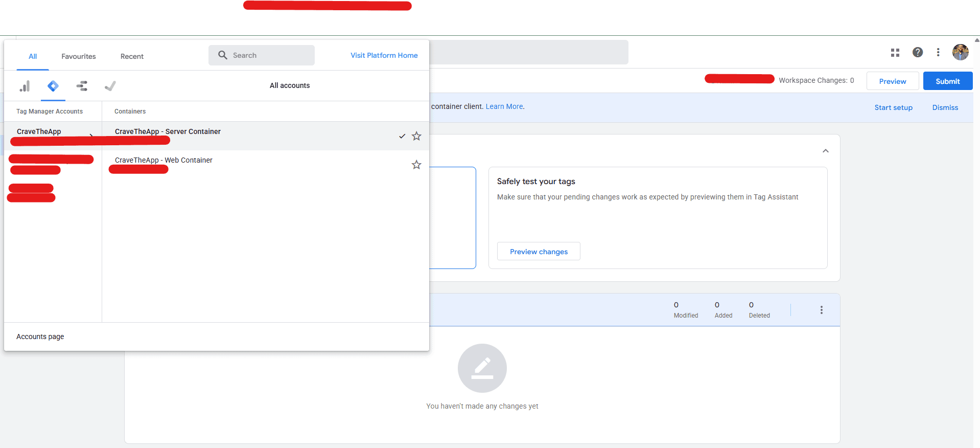Click the selected checkmark on Server Container
The height and width of the screenshot is (448, 980).
coord(402,136)
